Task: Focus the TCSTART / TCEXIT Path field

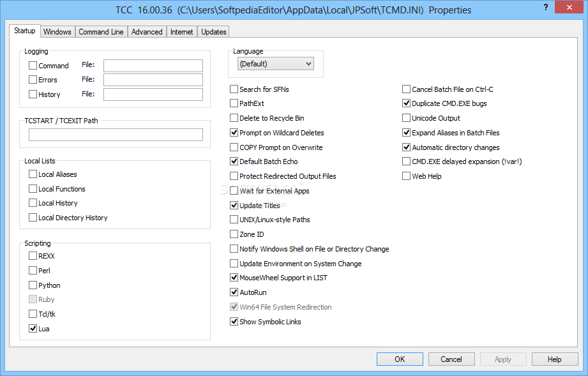Action: click(116, 135)
